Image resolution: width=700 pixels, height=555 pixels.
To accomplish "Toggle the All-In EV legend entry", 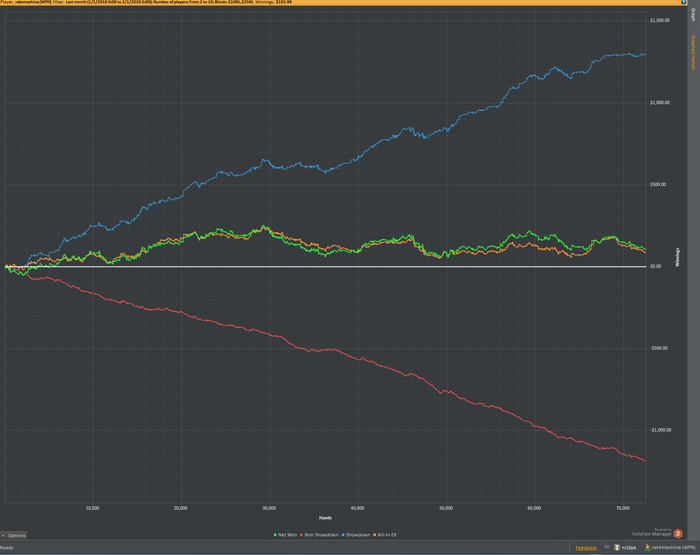I will coord(384,535).
